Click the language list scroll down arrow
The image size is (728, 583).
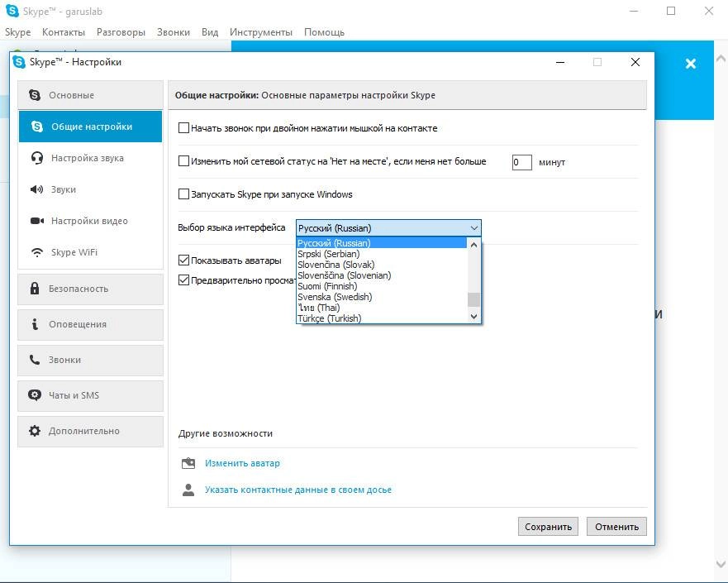tap(473, 317)
